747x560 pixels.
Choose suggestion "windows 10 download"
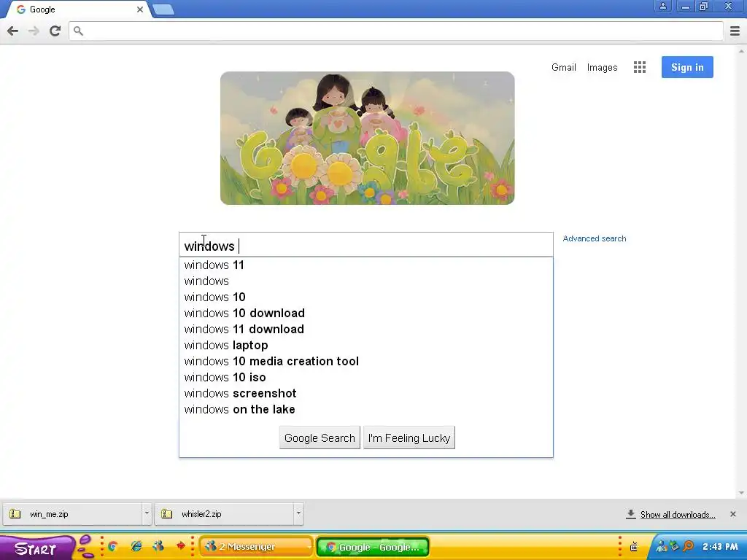click(366, 314)
